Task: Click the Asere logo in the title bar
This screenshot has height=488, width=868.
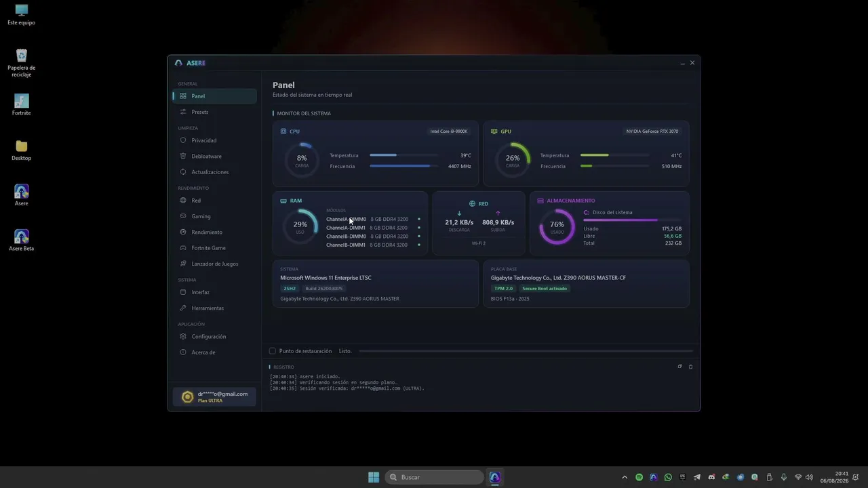Action: point(178,63)
